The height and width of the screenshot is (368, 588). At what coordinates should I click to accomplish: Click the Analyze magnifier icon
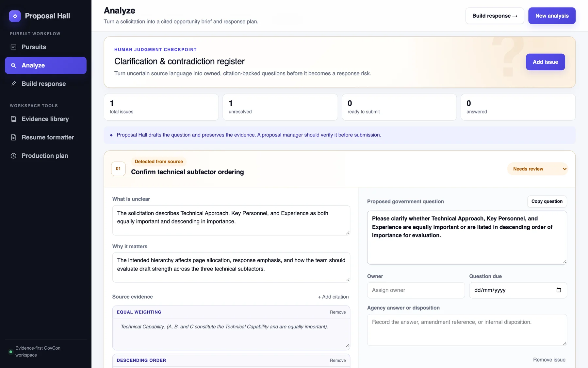13,65
